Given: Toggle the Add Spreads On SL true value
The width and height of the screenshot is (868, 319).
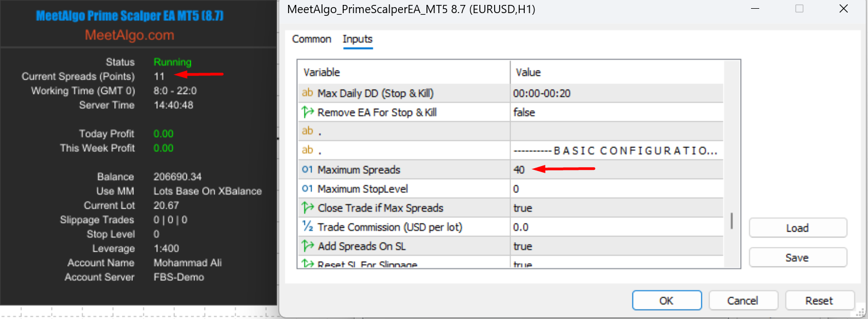Looking at the screenshot, I should pyautogui.click(x=523, y=246).
